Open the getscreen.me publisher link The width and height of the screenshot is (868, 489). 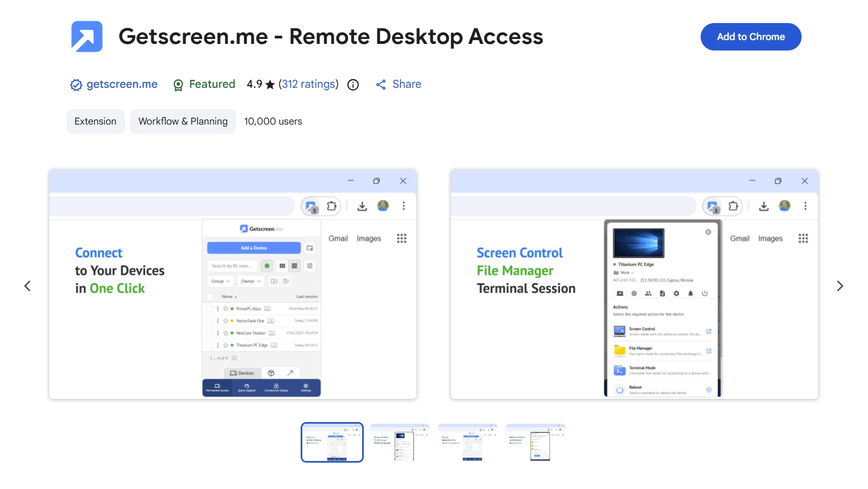coord(122,84)
